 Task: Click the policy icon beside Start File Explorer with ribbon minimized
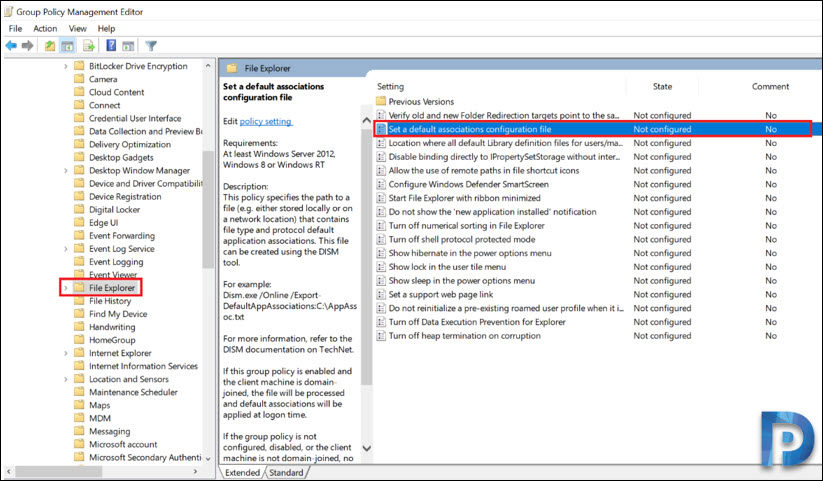[381, 198]
